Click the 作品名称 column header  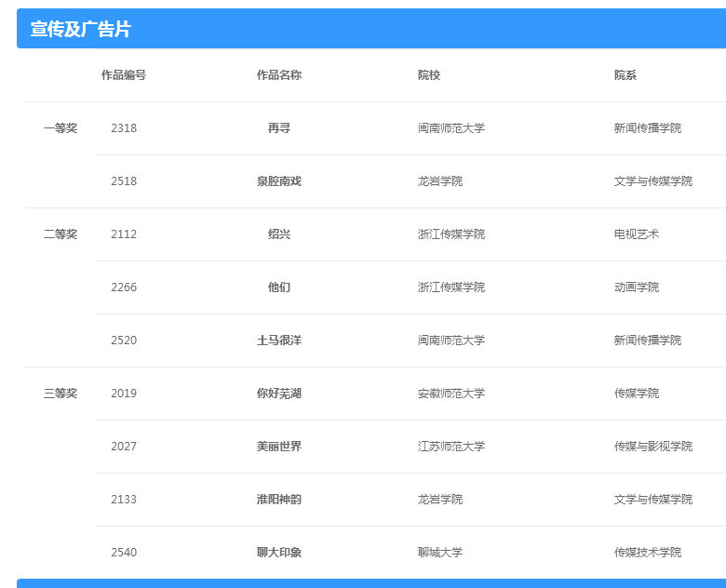point(279,75)
